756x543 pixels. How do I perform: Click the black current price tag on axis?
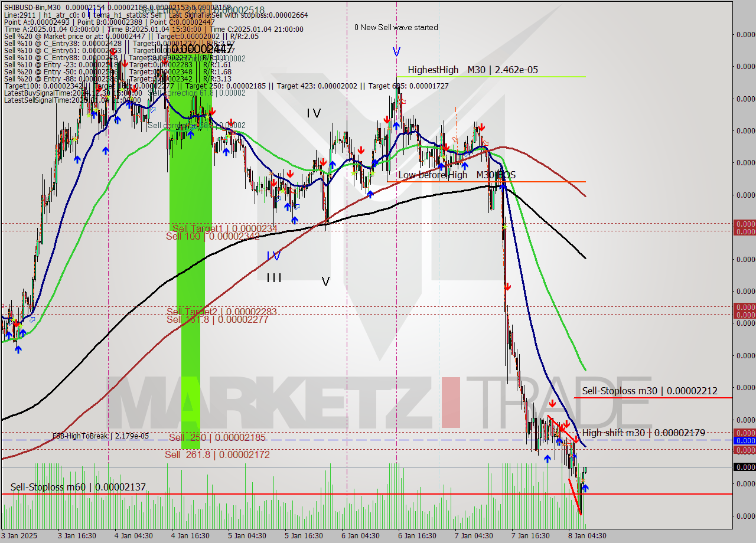(x=744, y=467)
